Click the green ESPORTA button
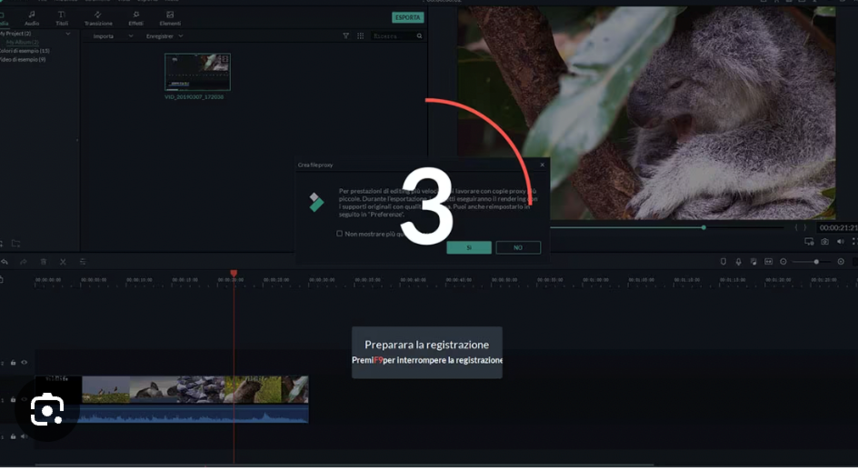 coord(408,18)
